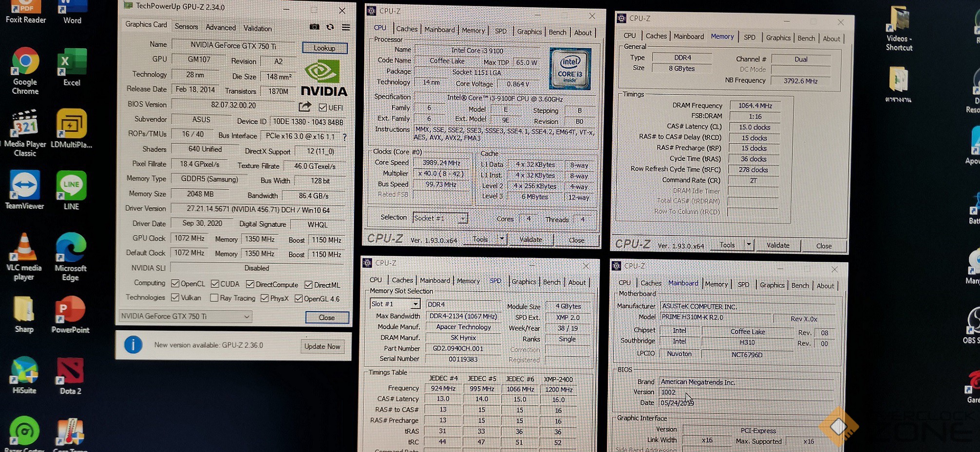Click the GPU-Z screenshot camera icon
The image size is (980, 452).
(x=315, y=27)
